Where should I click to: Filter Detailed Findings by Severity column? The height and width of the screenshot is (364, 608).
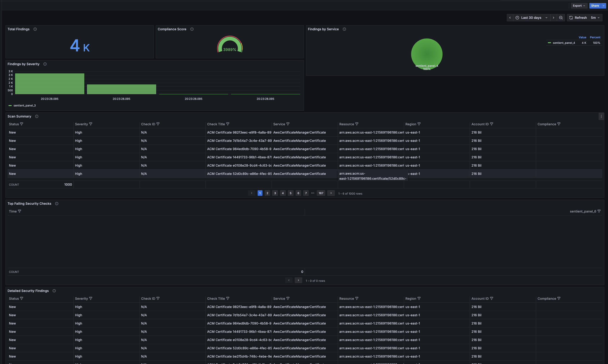point(91,298)
